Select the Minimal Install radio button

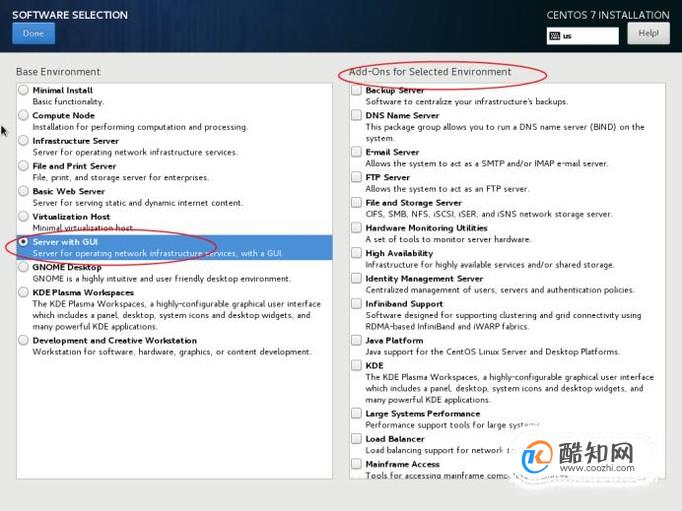[23, 90]
